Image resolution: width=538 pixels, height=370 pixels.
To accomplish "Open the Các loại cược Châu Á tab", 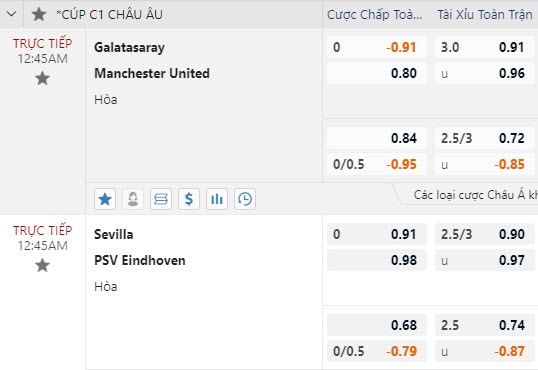I will 475,195.
